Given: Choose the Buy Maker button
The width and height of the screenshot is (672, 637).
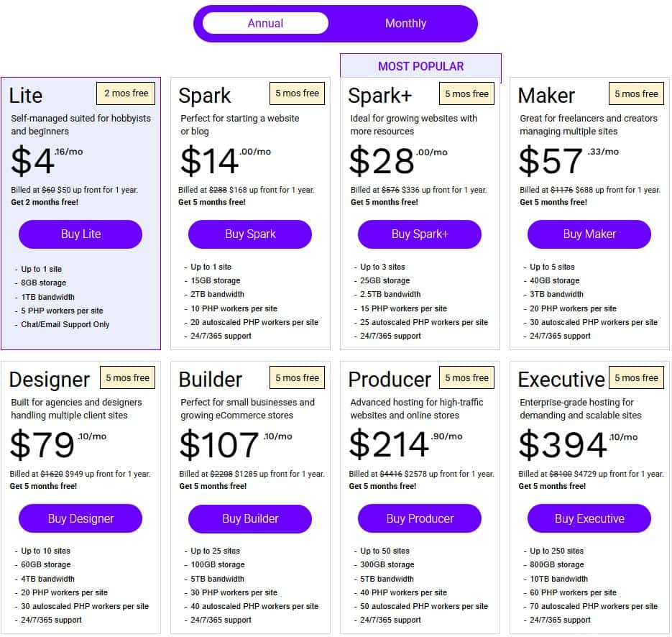Looking at the screenshot, I should point(589,234).
